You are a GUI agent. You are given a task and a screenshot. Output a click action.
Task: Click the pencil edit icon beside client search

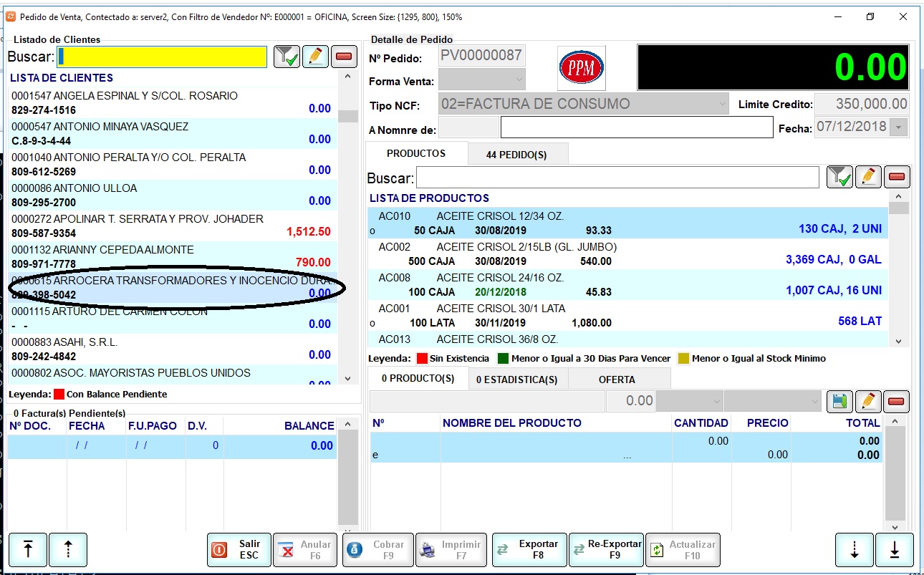click(316, 57)
